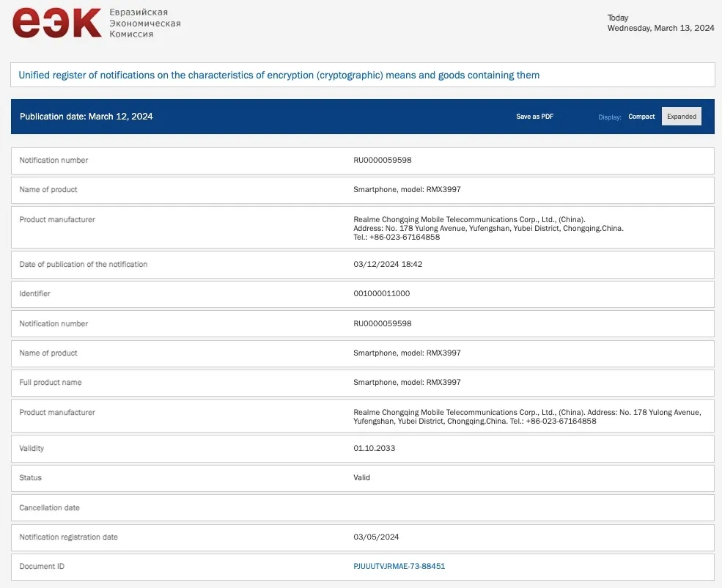The width and height of the screenshot is (722, 588).
Task: Click the Display label in the blue bar
Action: tap(610, 117)
